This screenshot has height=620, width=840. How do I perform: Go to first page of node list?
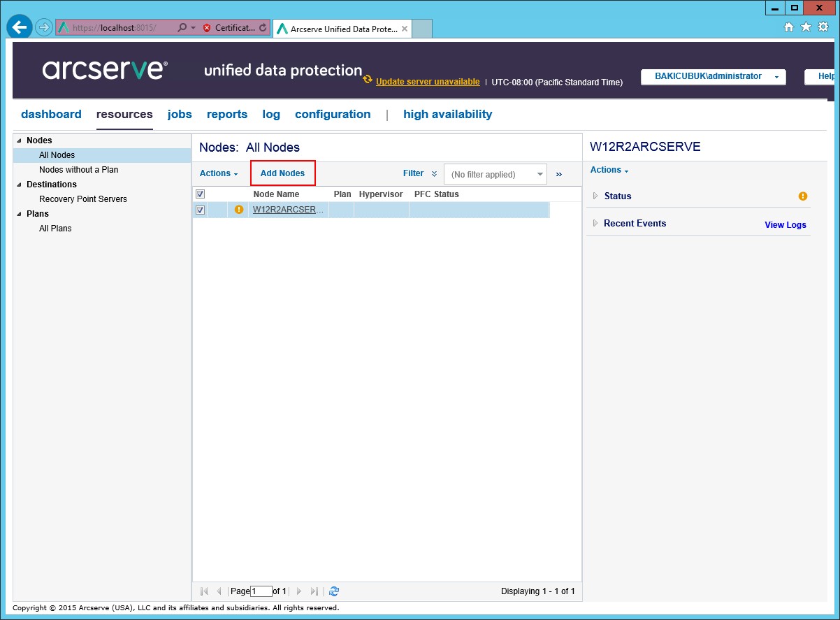tap(204, 591)
